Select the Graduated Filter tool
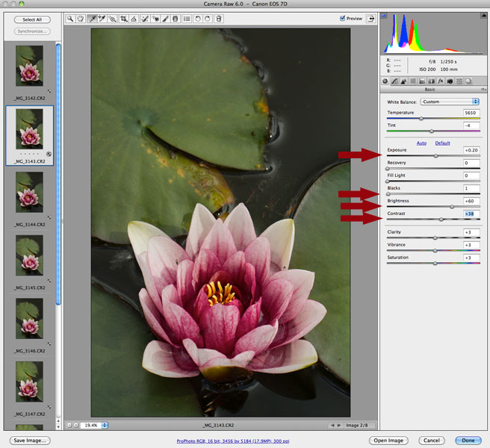This screenshot has height=448, width=490. pyautogui.click(x=176, y=19)
